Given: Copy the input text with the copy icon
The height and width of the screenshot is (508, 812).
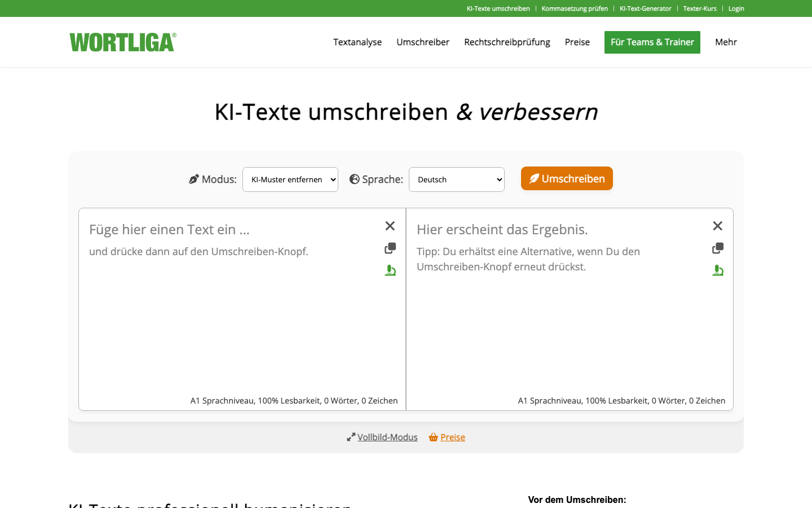Looking at the screenshot, I should click(x=390, y=248).
